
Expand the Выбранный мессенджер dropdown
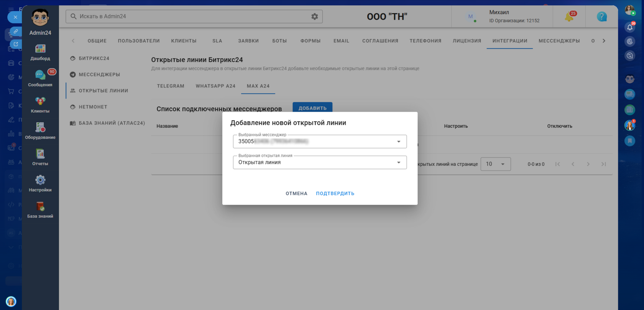click(320, 142)
